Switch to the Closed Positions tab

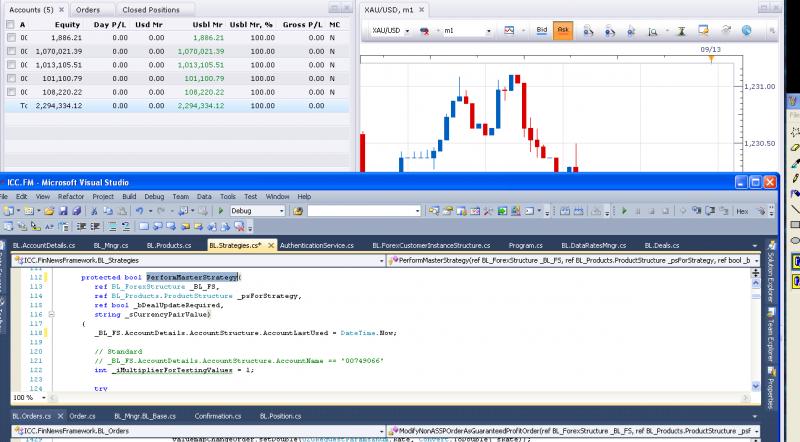(x=148, y=9)
